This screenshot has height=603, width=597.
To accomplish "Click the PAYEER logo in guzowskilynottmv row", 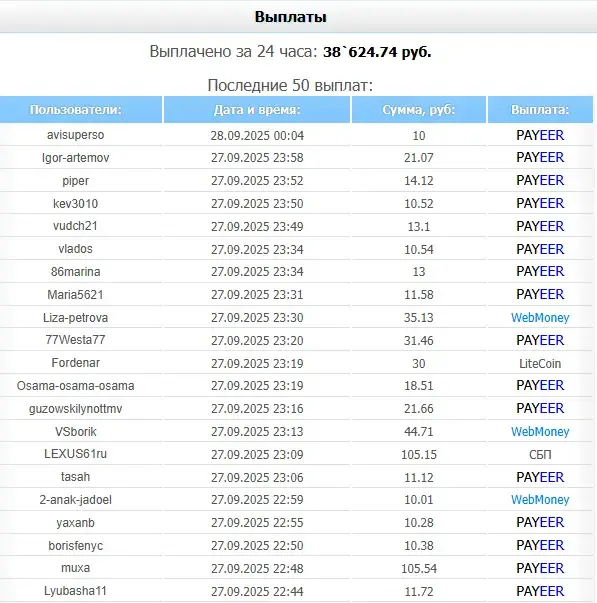I will click(540, 408).
